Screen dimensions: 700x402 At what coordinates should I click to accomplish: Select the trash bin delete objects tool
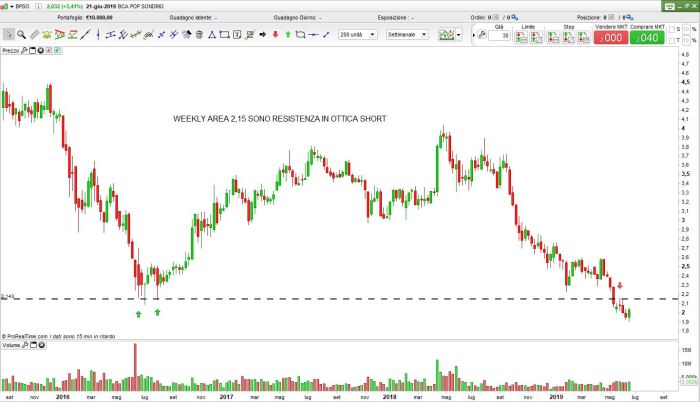(x=199, y=35)
